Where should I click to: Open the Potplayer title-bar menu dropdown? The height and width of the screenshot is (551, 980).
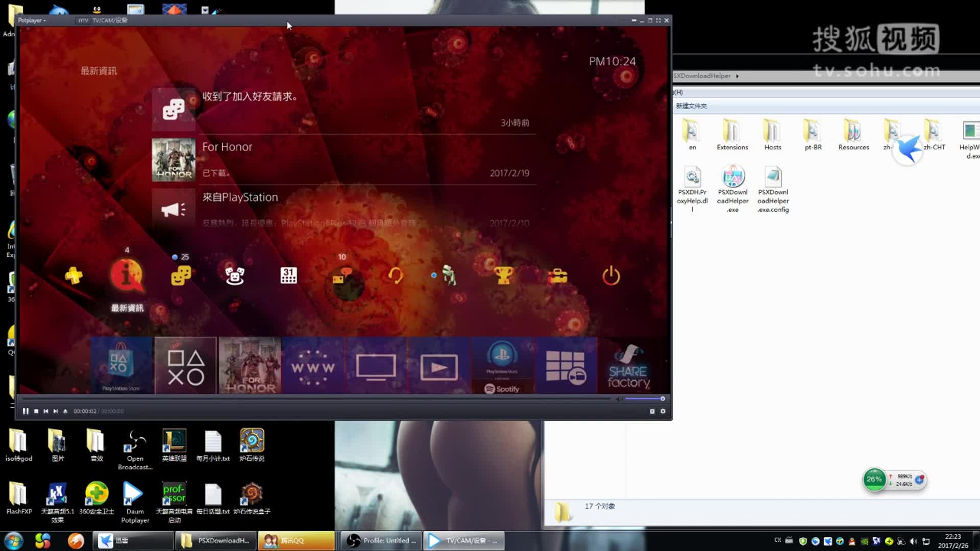31,20
